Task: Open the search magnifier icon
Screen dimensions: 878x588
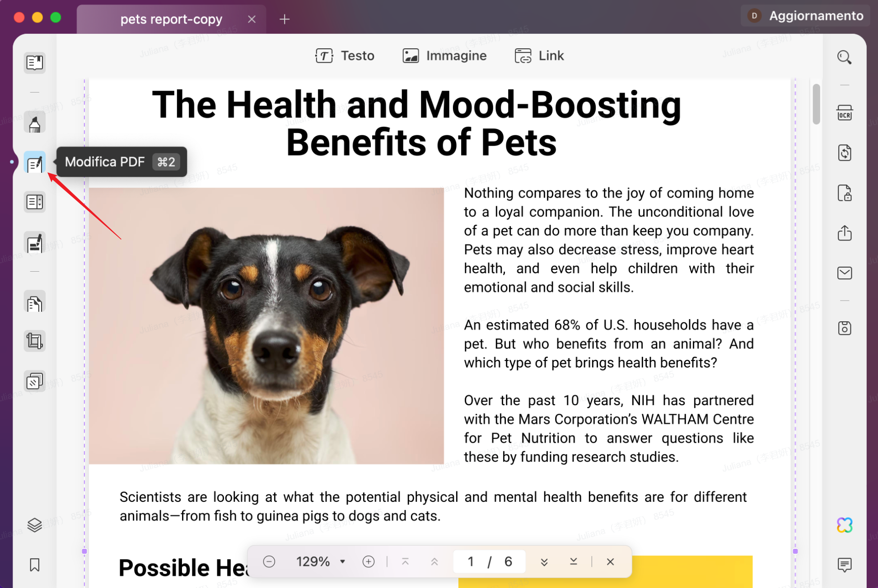Action: (845, 57)
